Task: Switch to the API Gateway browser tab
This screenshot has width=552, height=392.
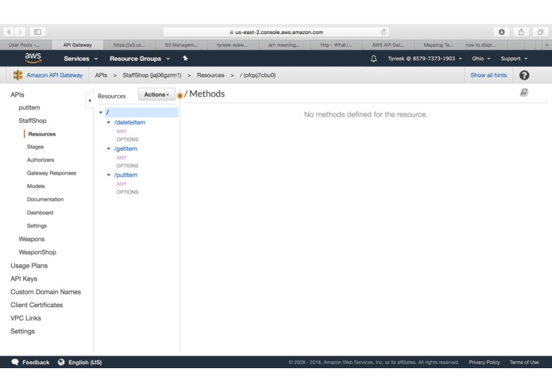Action: click(x=78, y=45)
